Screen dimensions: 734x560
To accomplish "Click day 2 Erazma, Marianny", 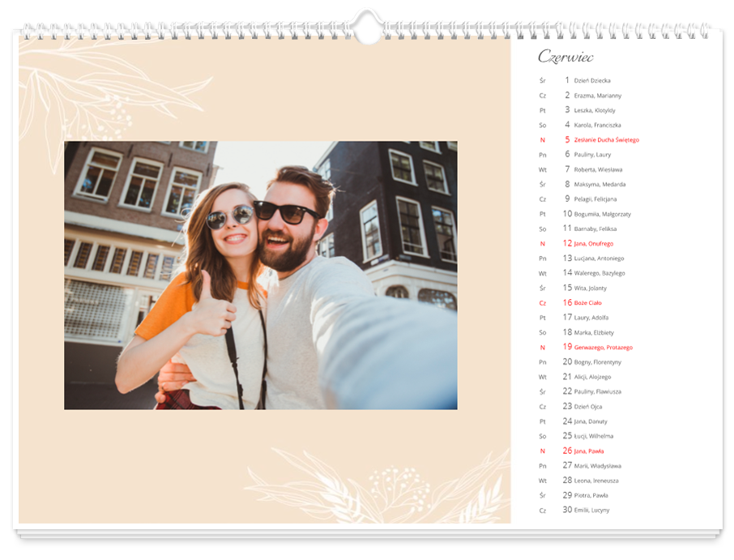I will click(597, 96).
